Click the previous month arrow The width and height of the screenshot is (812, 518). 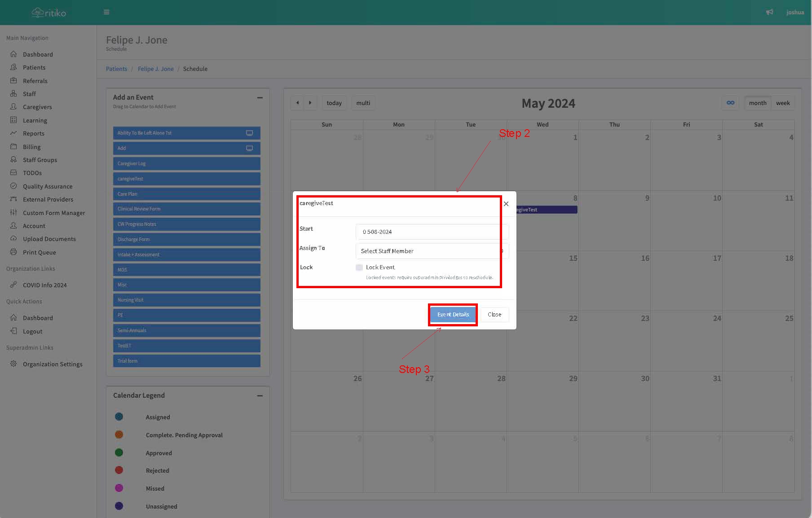tap(297, 103)
